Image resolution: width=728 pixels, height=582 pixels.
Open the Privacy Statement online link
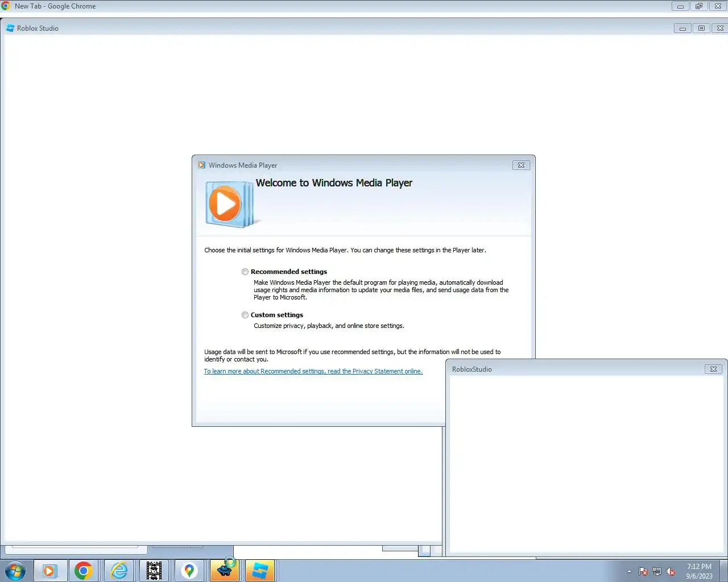pyautogui.click(x=313, y=371)
